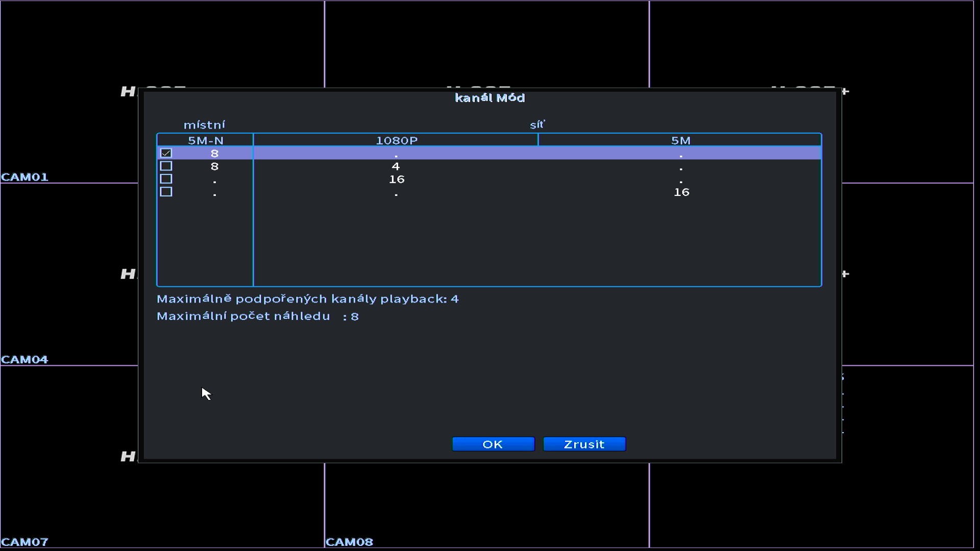Uncheck the selected first channel mode row
The image size is (980, 551).
(x=166, y=153)
